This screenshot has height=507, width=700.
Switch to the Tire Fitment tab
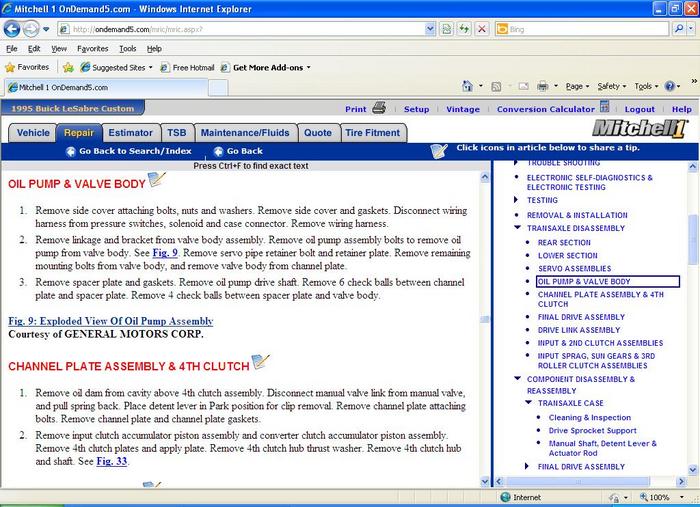(373, 133)
